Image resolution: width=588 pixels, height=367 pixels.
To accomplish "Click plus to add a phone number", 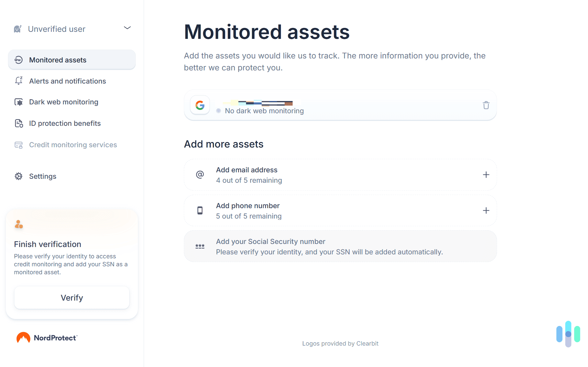I will pos(486,210).
